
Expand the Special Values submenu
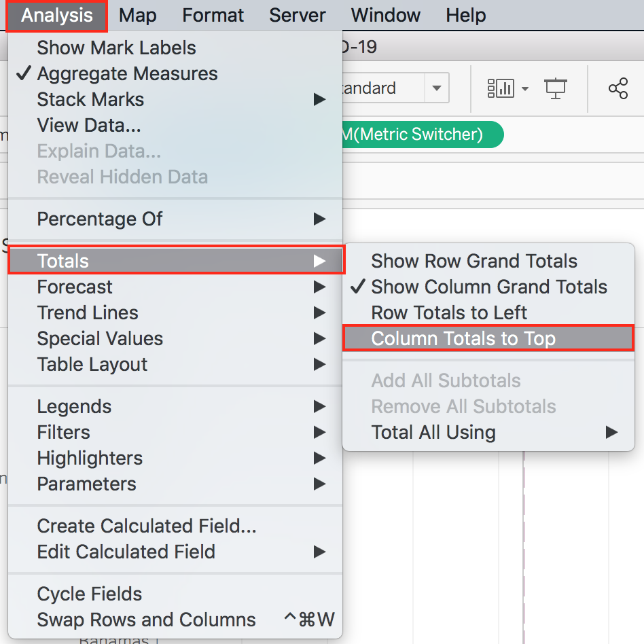click(100, 338)
